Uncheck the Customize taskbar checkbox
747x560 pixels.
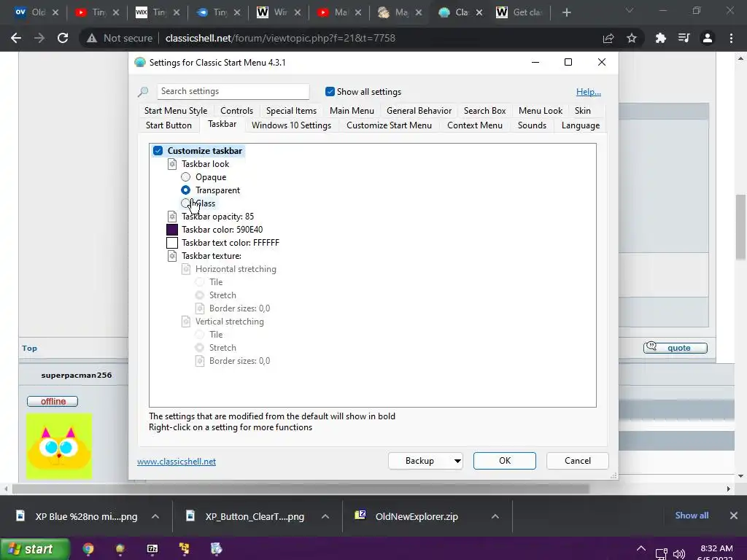pyautogui.click(x=158, y=151)
